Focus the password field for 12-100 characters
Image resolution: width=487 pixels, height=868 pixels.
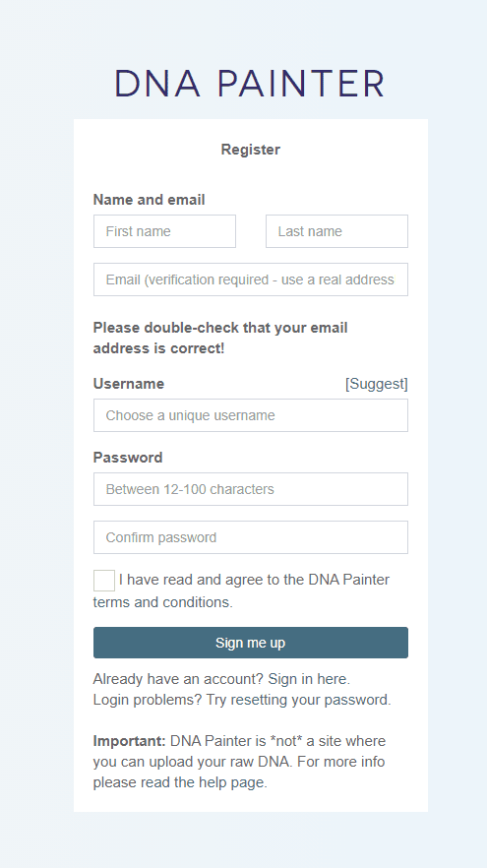click(x=251, y=489)
